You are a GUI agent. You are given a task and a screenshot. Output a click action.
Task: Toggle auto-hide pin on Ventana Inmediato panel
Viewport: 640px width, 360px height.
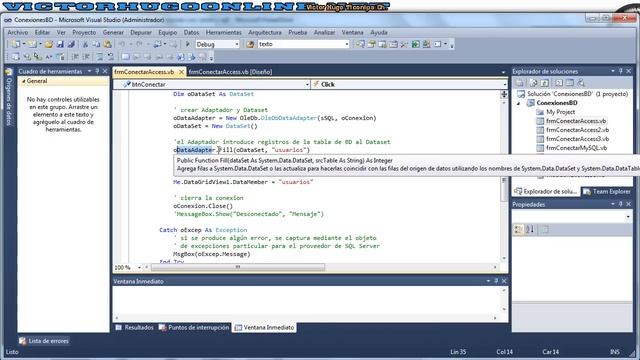click(496, 281)
